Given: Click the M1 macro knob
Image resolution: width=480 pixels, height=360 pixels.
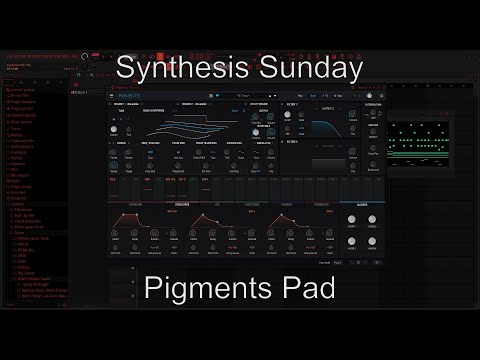Looking at the screenshot, I should (352, 219).
